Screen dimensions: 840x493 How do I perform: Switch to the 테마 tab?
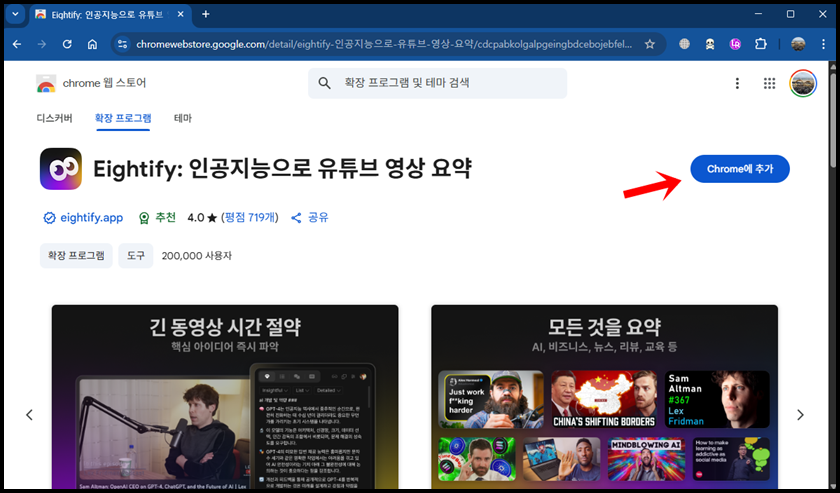[183, 118]
